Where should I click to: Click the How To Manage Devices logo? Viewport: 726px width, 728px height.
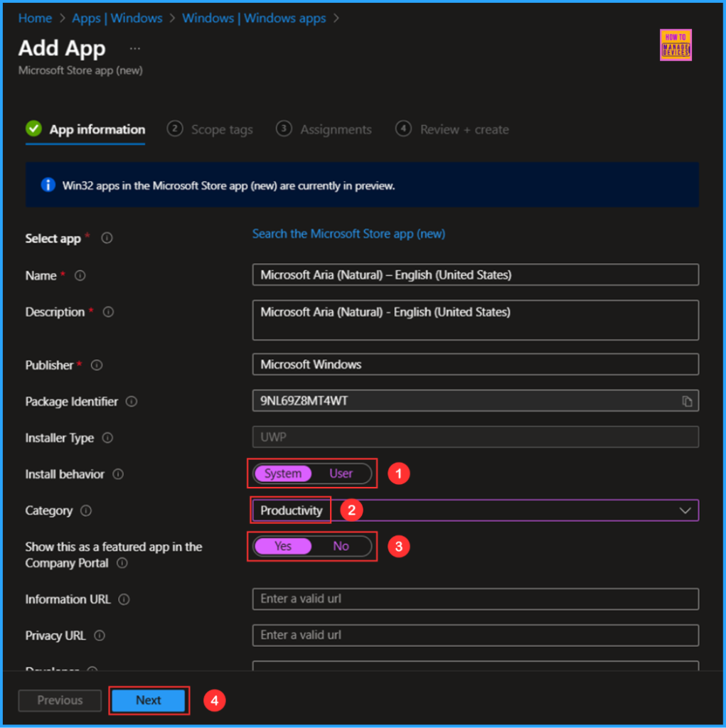click(676, 45)
